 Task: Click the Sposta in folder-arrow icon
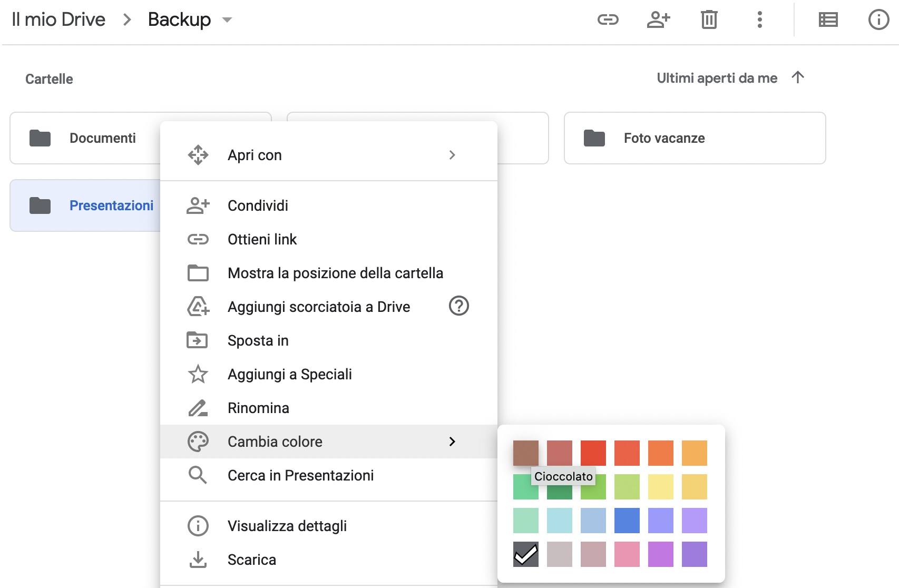pos(198,340)
